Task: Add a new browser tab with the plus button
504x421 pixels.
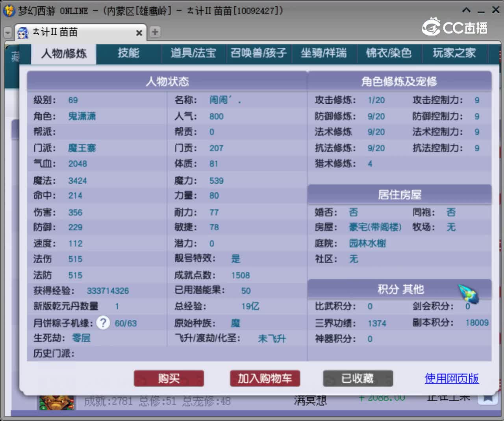Action: coord(155,32)
